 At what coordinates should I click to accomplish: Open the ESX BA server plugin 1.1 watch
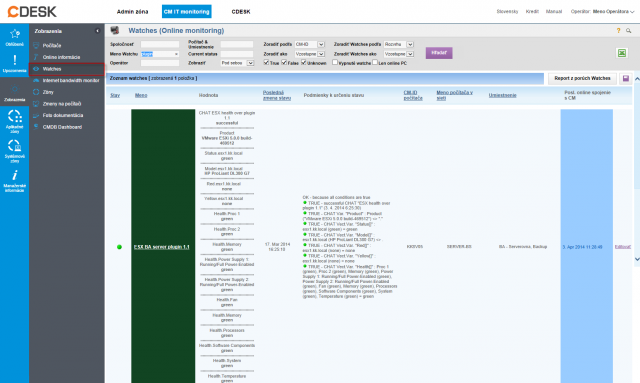(x=162, y=247)
